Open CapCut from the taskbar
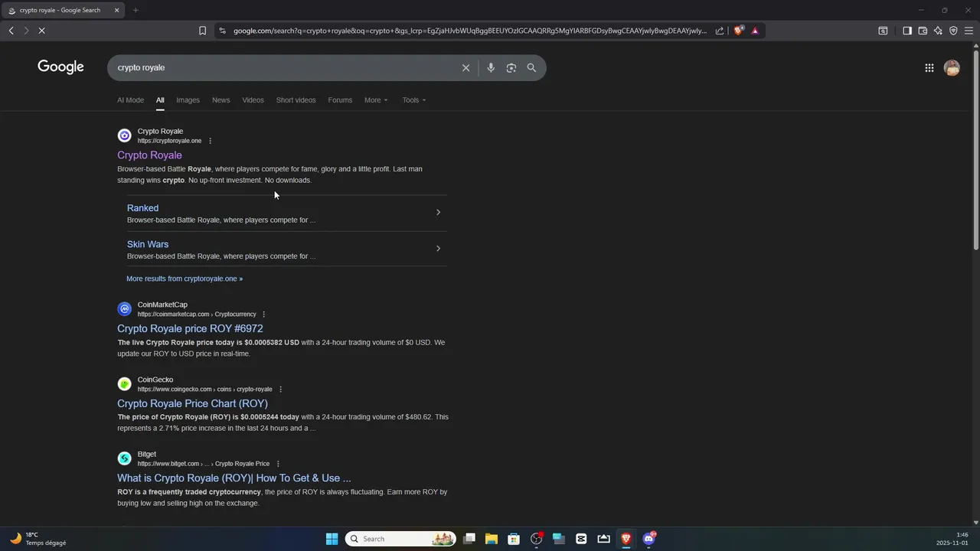This screenshot has width=980, height=551. [581, 539]
